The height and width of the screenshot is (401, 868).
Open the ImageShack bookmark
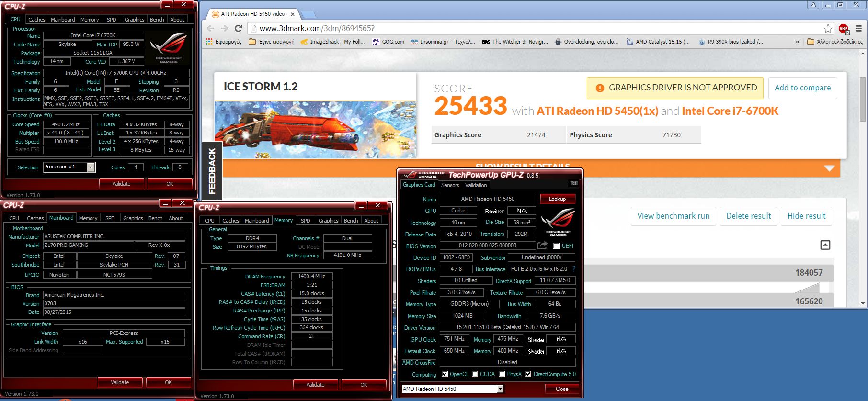point(332,42)
